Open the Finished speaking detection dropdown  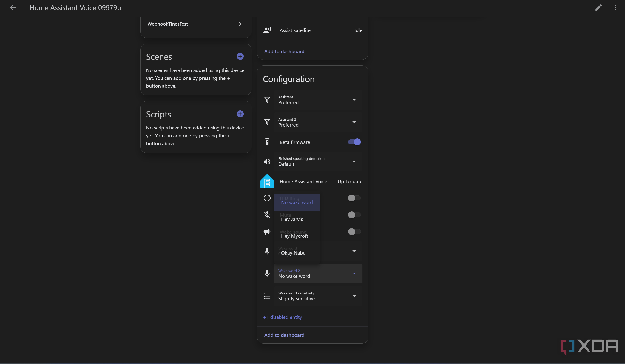318,162
